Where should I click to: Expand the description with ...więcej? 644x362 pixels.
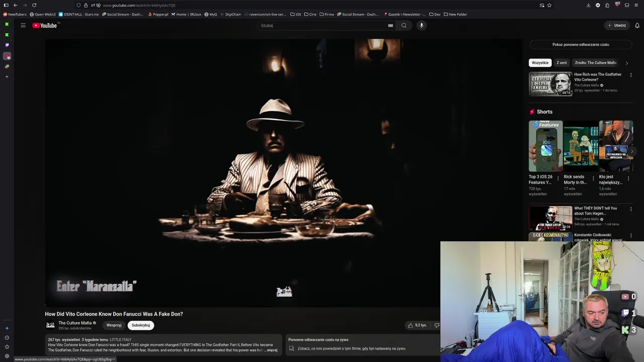pos(272,350)
